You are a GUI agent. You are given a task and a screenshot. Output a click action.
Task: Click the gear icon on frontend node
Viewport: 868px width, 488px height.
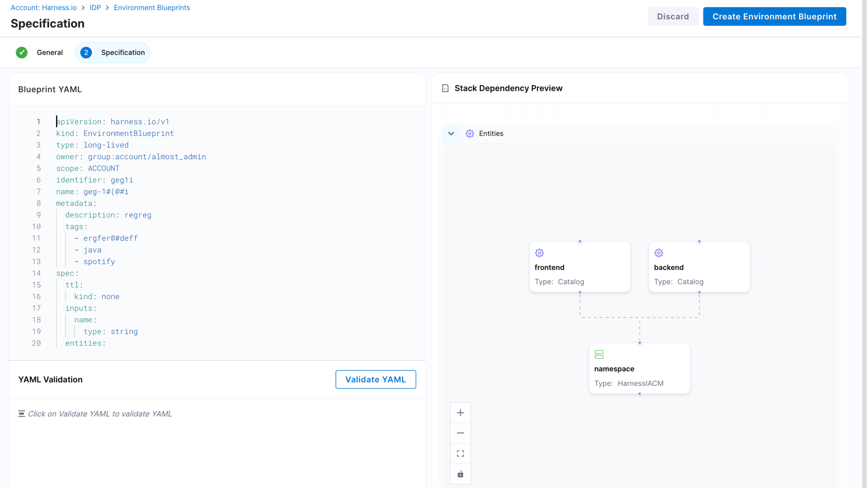click(539, 253)
